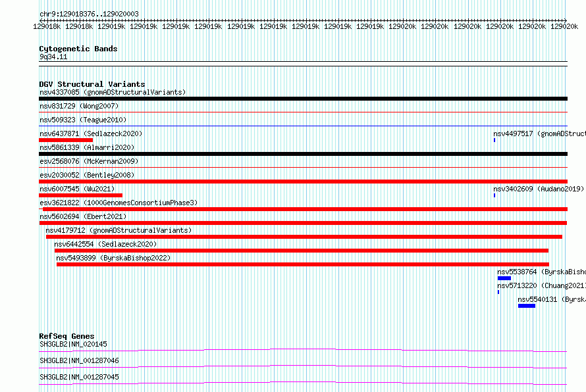Click the red bar under esv3621822
The height and width of the screenshot is (392, 586).
tap(306, 209)
